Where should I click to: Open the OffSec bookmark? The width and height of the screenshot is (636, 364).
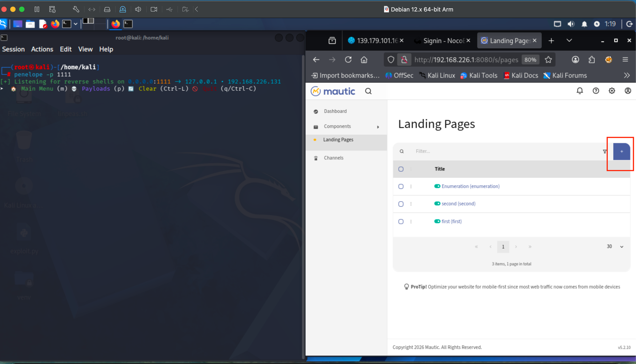pos(399,75)
